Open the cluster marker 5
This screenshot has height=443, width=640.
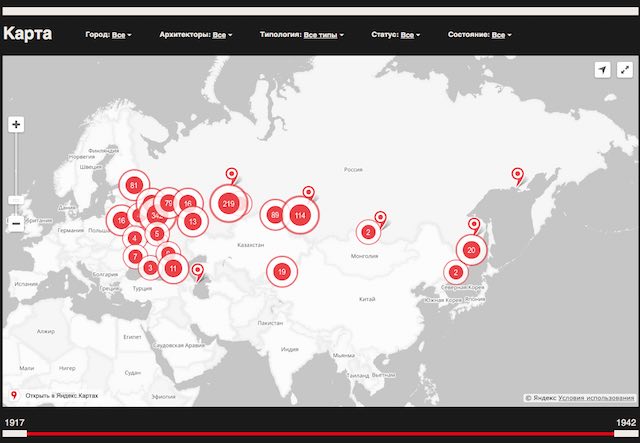pos(157,234)
